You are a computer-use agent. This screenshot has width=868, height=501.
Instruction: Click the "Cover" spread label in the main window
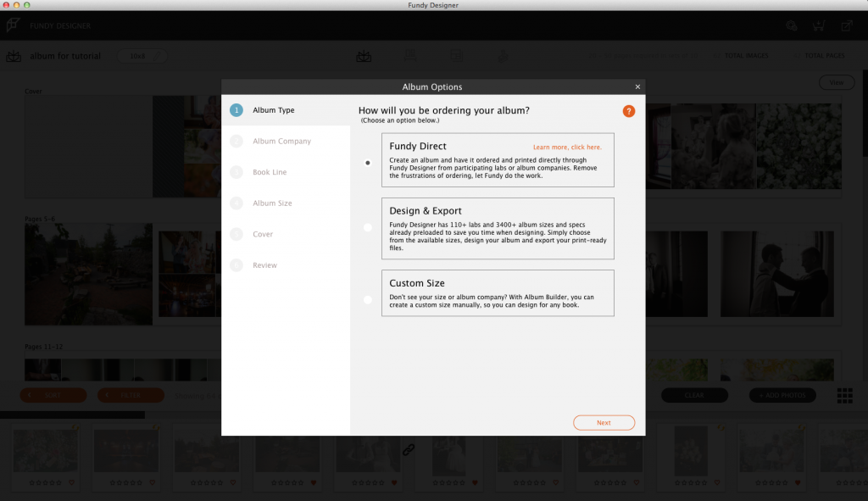(x=33, y=92)
